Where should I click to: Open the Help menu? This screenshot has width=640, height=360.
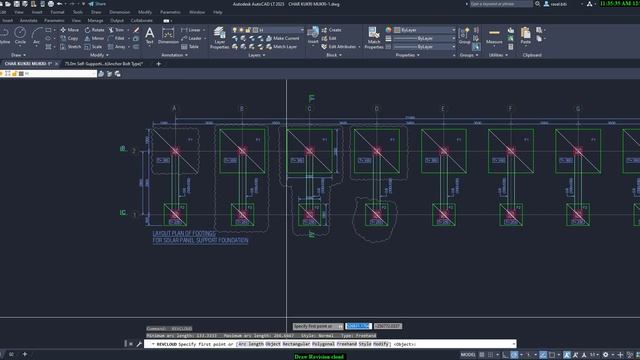click(218, 12)
